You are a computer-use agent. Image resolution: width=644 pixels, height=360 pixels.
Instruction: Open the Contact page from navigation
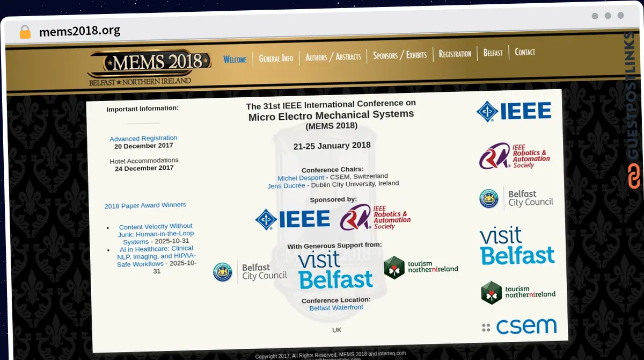(525, 52)
